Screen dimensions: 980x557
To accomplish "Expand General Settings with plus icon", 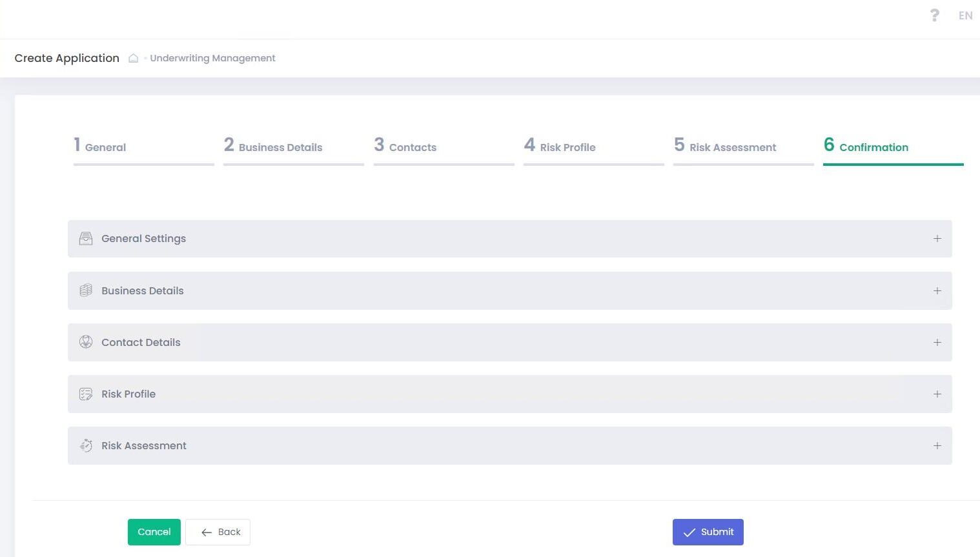I will tap(937, 239).
